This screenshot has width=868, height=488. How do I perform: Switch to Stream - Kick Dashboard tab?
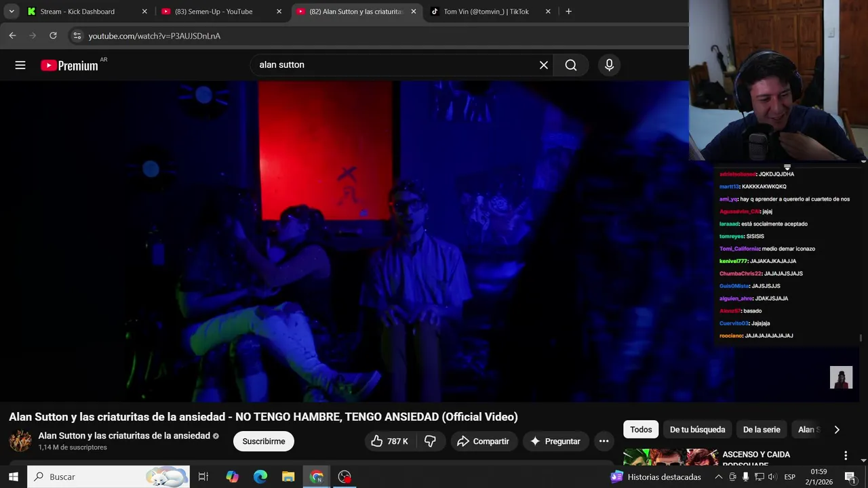(86, 12)
